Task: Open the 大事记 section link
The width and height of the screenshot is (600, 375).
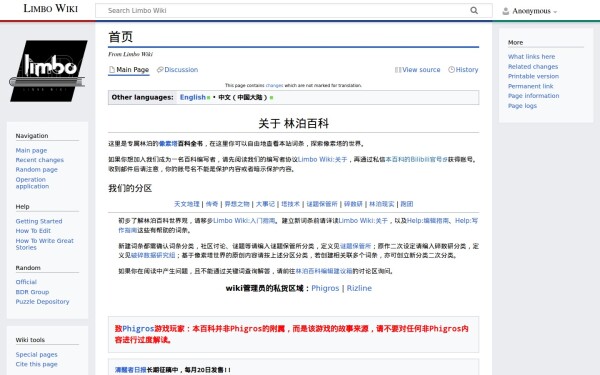Action: click(x=265, y=204)
